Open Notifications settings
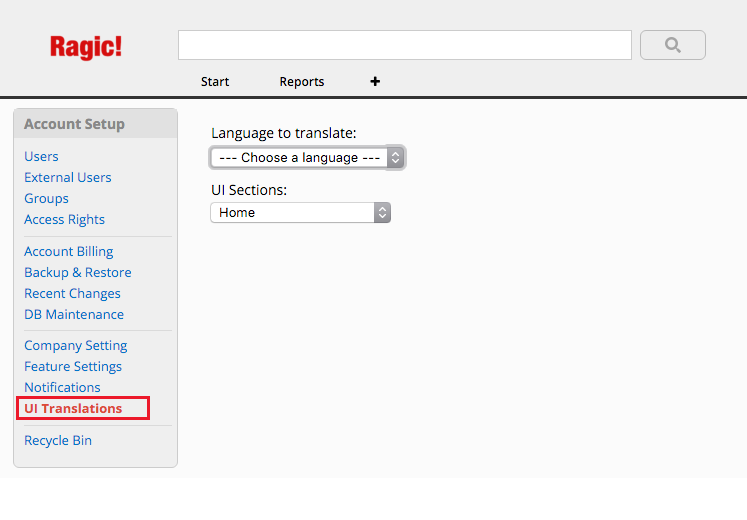Viewport: 747px width, 520px height. click(x=62, y=387)
